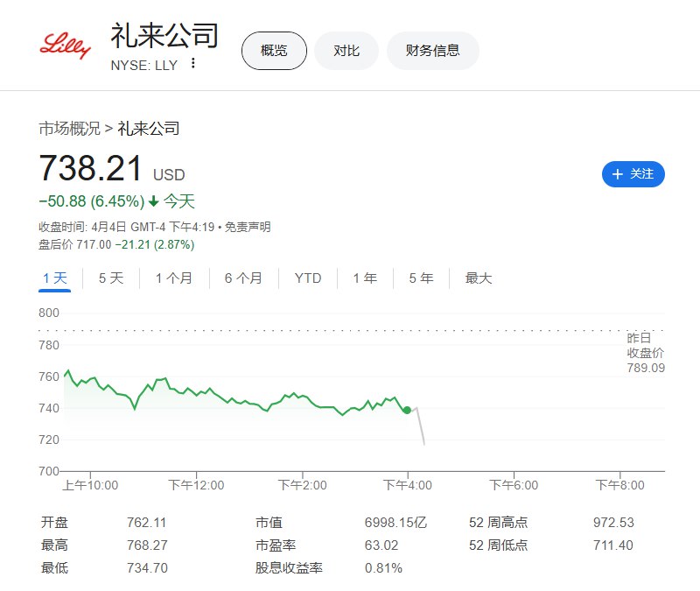700x591 pixels.
Task: Select the 概览 overview tab
Action: (x=274, y=51)
